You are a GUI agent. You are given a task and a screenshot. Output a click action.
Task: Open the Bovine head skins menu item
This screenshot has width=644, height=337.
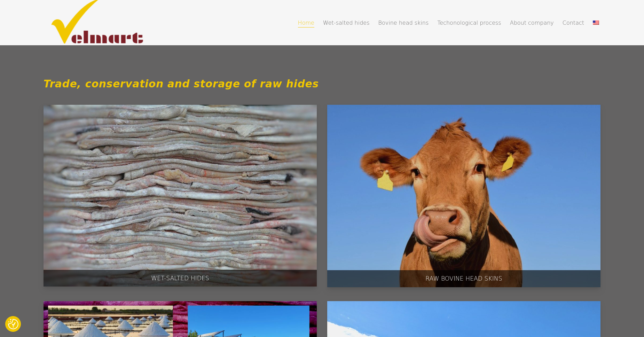[x=403, y=23]
